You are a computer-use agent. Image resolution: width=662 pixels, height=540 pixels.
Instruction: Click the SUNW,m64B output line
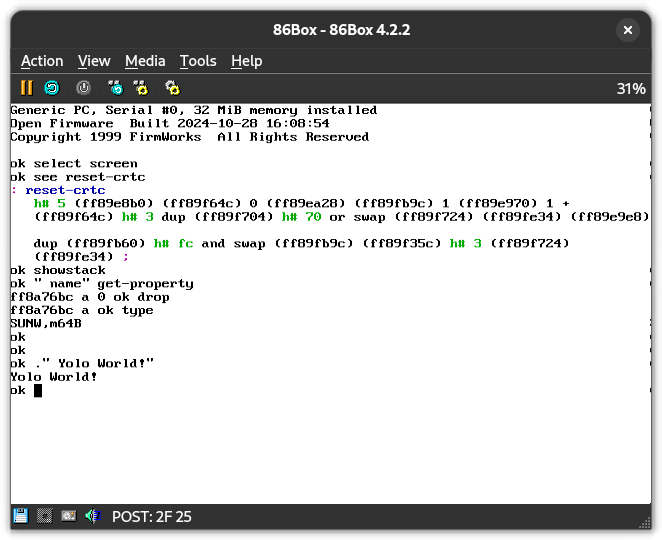tap(46, 324)
